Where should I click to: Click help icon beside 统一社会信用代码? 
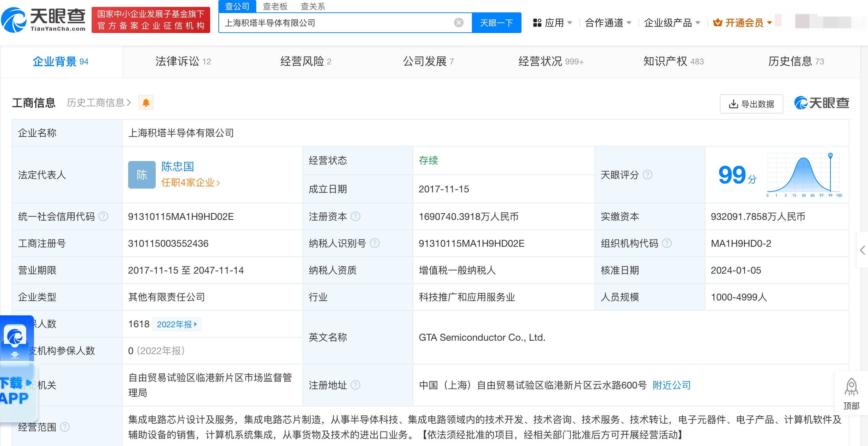pos(103,216)
